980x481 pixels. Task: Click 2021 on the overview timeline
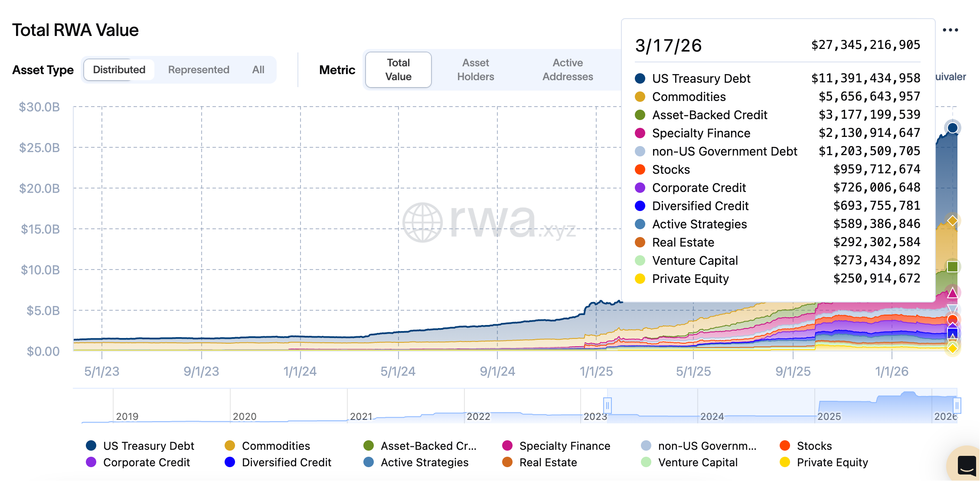[x=361, y=416]
